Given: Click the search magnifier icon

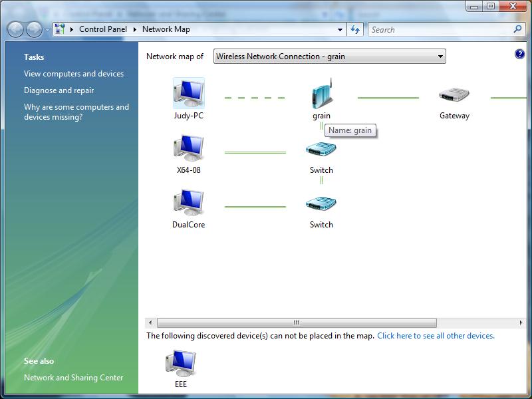Looking at the screenshot, I should pyautogui.click(x=517, y=29).
